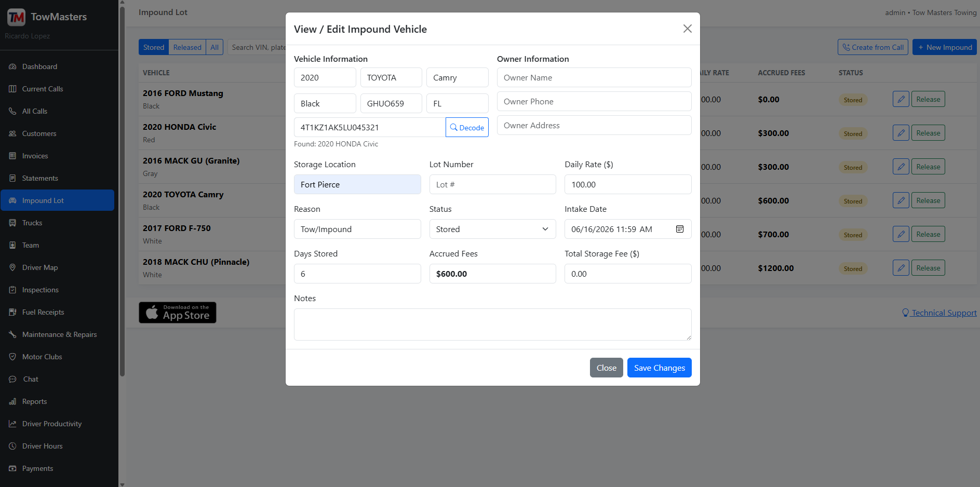
Task: Click the Trucks sidebar icon
Action: click(12, 223)
